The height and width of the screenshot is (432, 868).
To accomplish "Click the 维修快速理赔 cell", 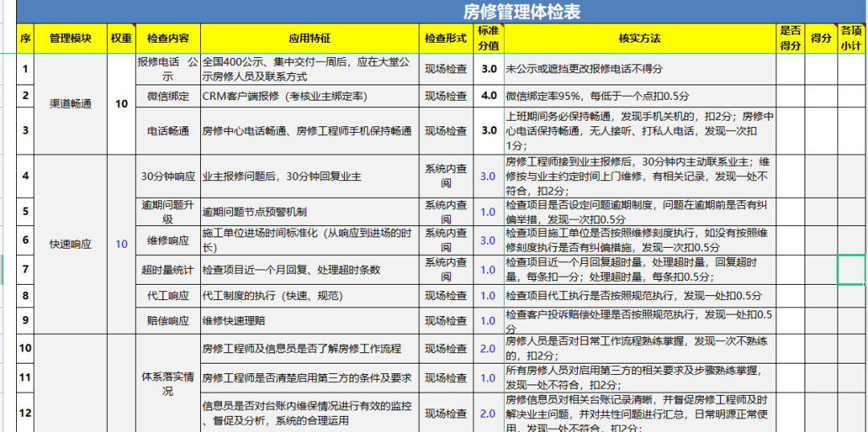I will (x=310, y=321).
